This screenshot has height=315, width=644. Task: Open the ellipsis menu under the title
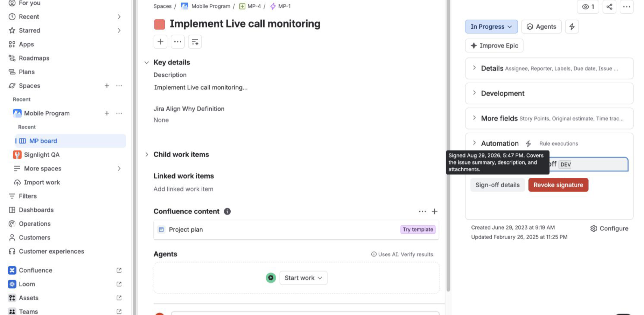coord(178,42)
